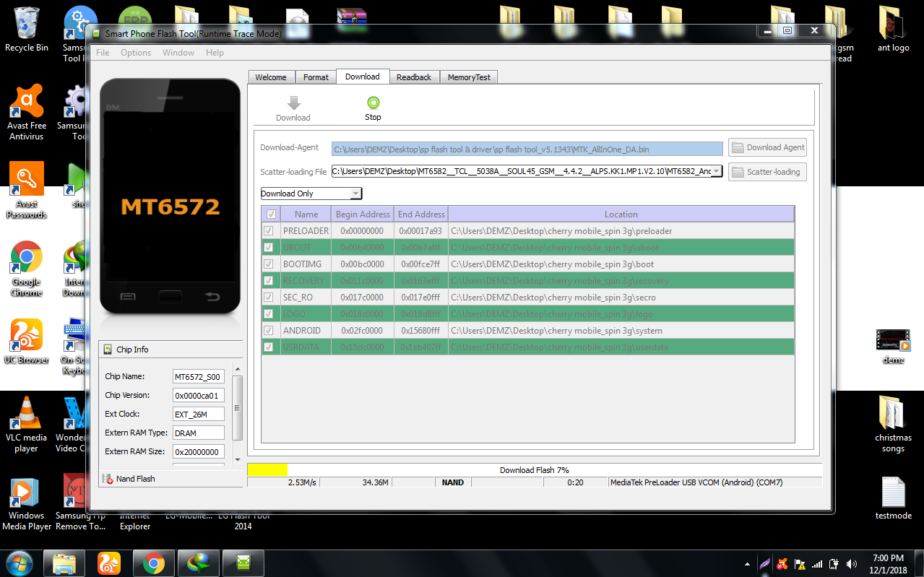924x577 pixels.
Task: Click the Download arrow icon
Action: (x=293, y=103)
